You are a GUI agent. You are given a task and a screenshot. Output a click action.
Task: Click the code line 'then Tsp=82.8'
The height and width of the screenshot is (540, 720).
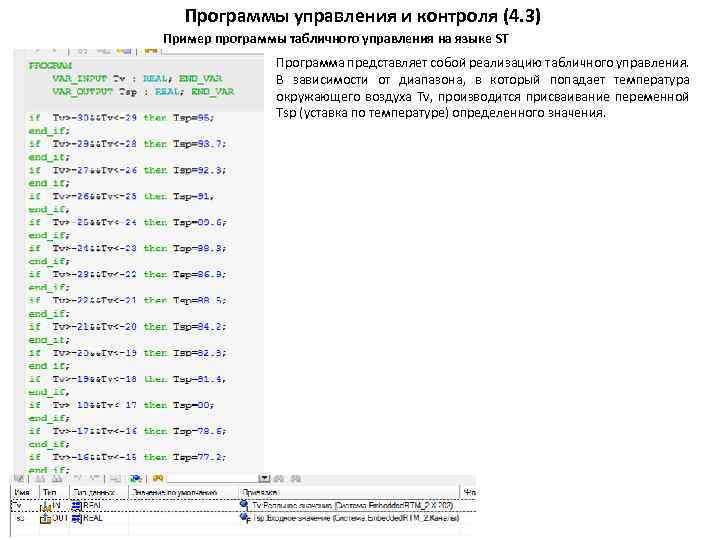185,353
